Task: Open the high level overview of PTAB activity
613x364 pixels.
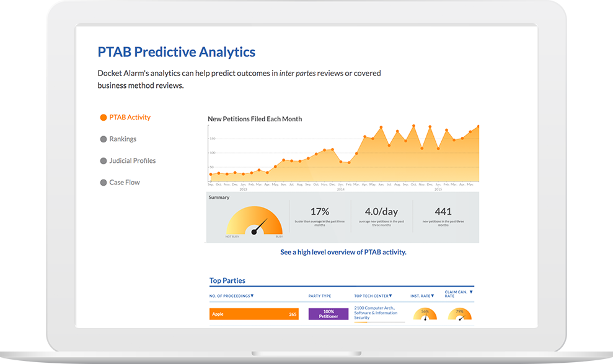Action: [x=343, y=252]
